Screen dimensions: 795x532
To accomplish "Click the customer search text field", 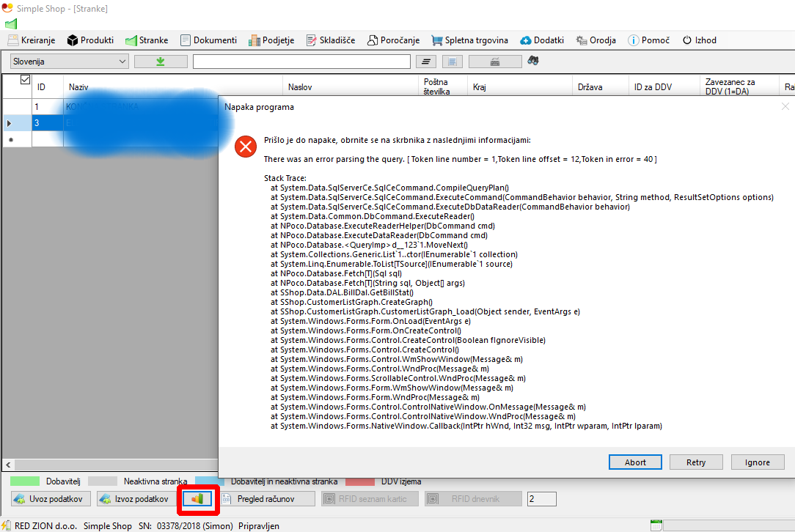I will pos(301,62).
